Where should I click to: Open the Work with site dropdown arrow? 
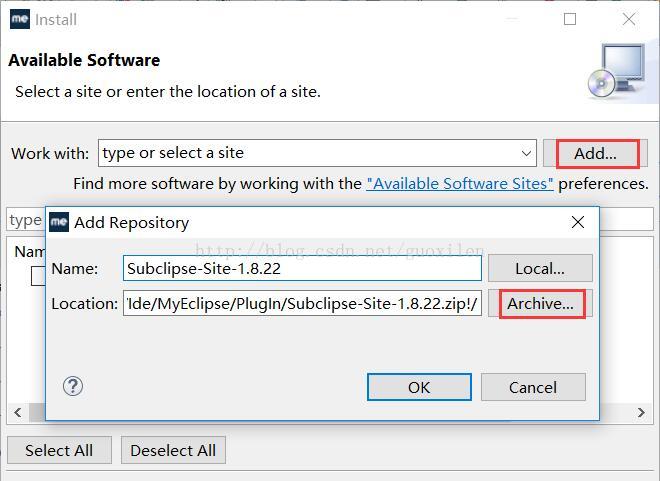pos(526,153)
